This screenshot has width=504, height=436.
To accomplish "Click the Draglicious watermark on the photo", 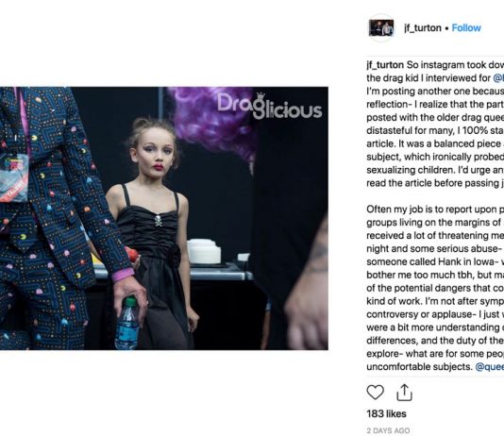I will pyautogui.click(x=269, y=106).
